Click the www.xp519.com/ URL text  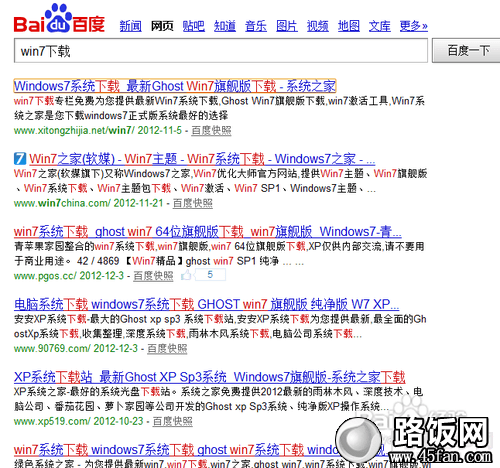tap(52, 421)
